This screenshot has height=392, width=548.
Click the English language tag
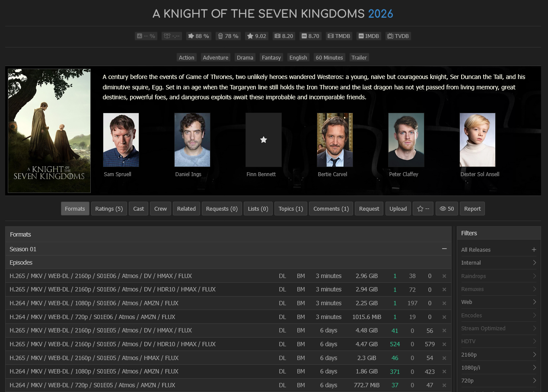pyautogui.click(x=298, y=57)
